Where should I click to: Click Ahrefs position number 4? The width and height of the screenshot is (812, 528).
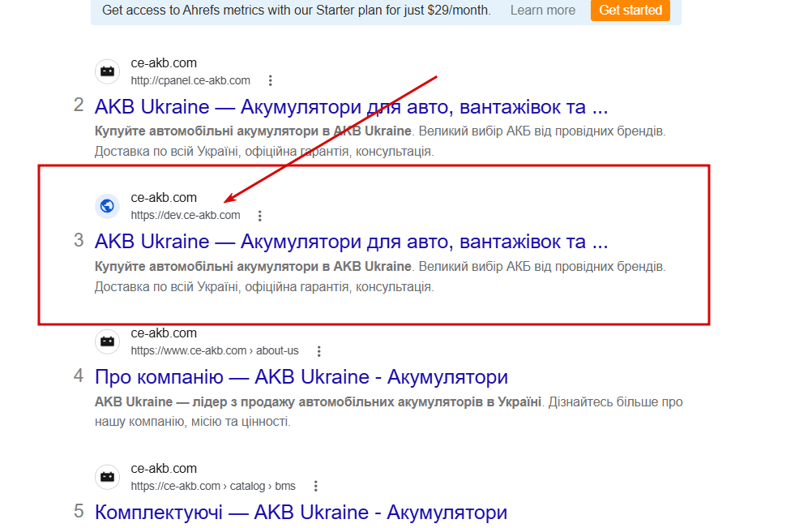pyautogui.click(x=79, y=376)
